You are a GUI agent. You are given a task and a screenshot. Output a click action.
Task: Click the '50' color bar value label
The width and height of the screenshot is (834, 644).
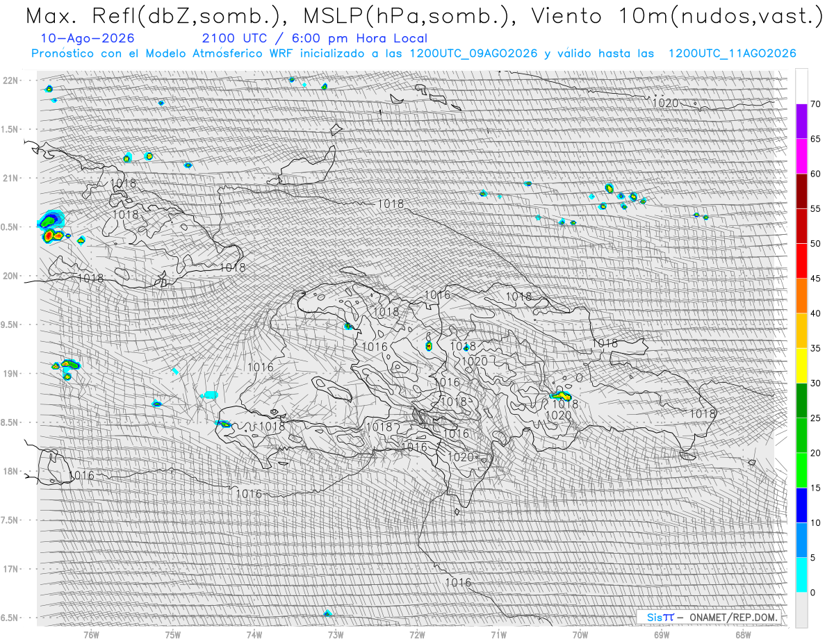tap(815, 244)
